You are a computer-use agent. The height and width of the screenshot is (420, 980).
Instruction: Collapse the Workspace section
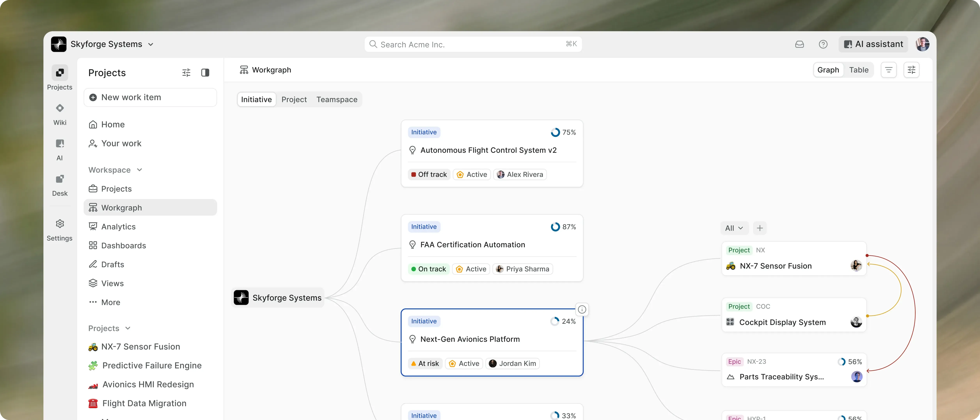point(115,170)
